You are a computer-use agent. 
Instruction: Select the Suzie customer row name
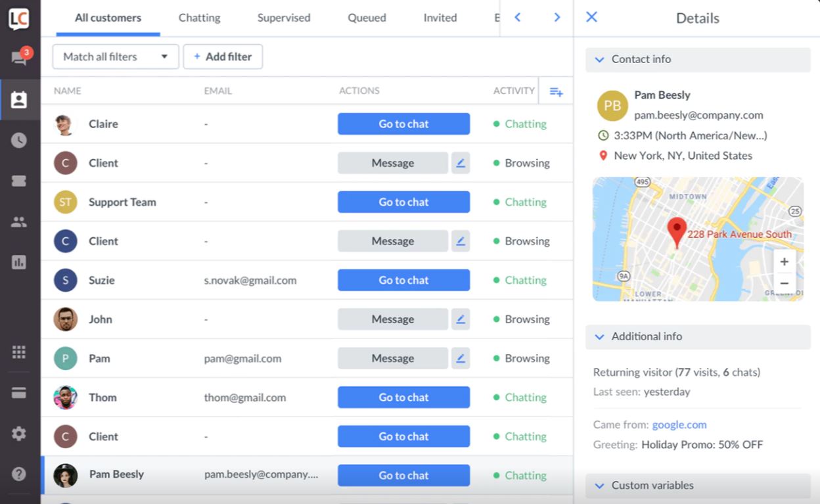(x=102, y=280)
